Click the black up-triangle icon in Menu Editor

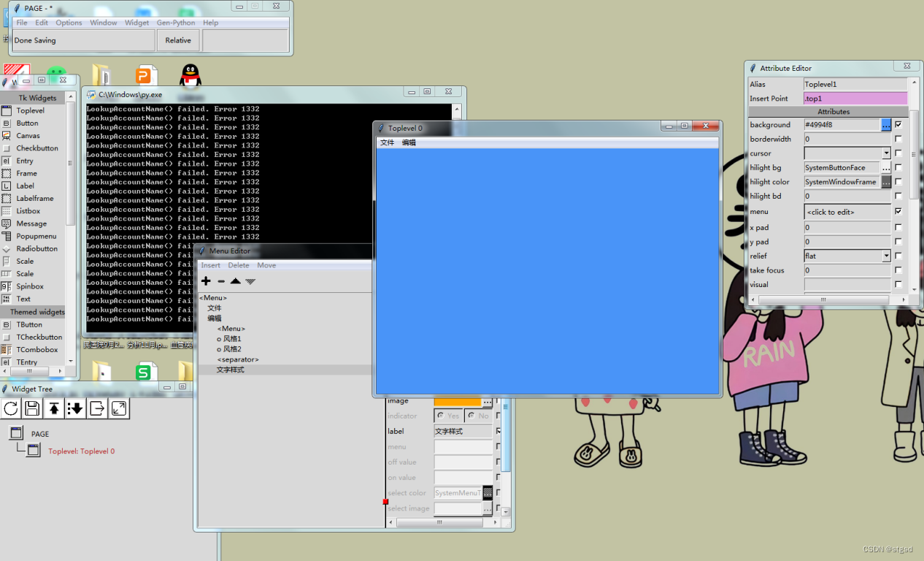(235, 281)
